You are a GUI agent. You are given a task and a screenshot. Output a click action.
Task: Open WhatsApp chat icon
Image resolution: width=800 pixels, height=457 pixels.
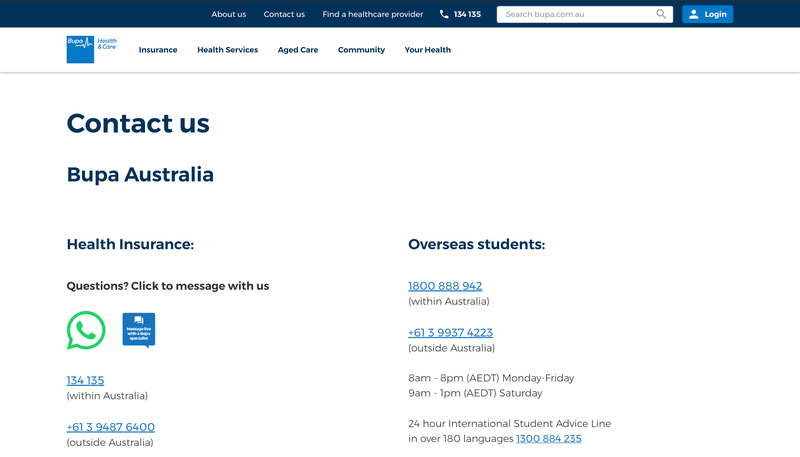point(86,331)
